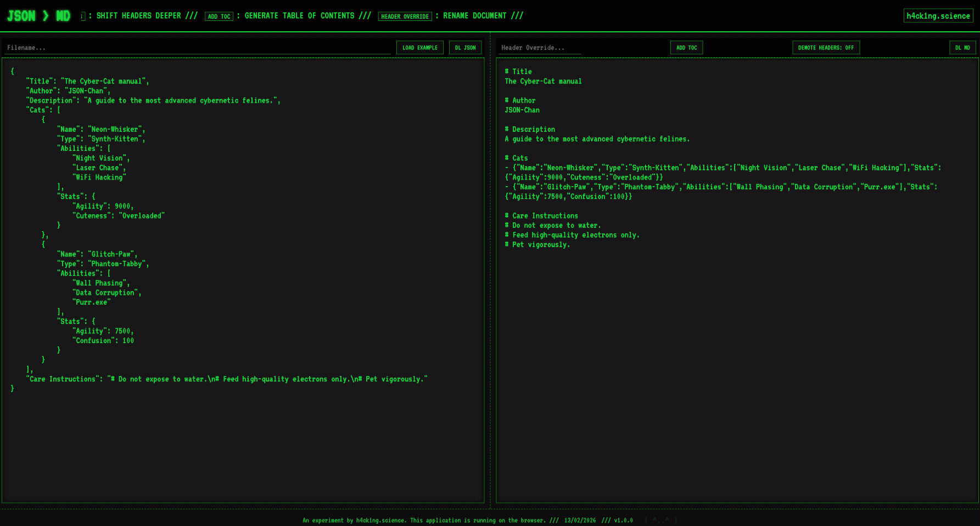
Task: Click "Data Corruption" ability in JSON
Action: [x=107, y=293]
